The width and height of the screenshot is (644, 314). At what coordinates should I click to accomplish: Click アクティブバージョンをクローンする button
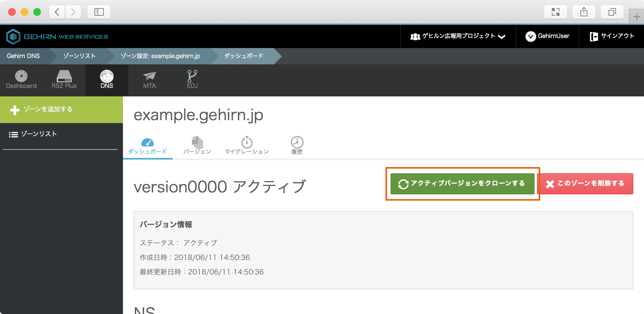[462, 184]
